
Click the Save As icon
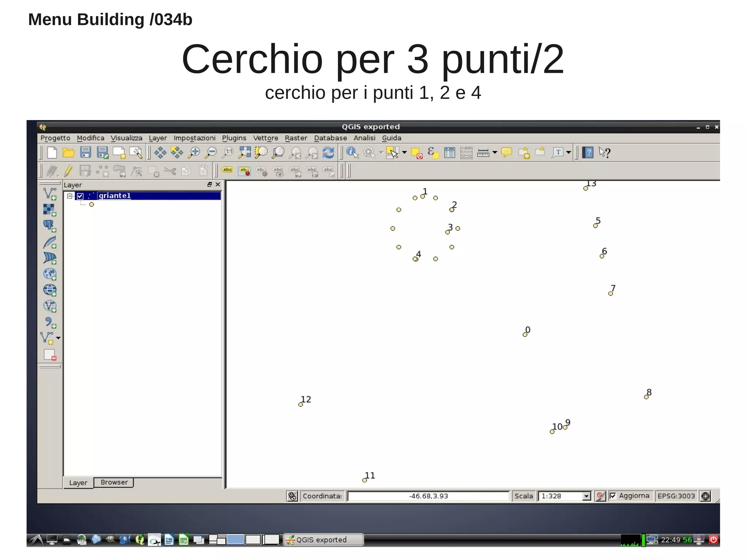[x=102, y=152]
